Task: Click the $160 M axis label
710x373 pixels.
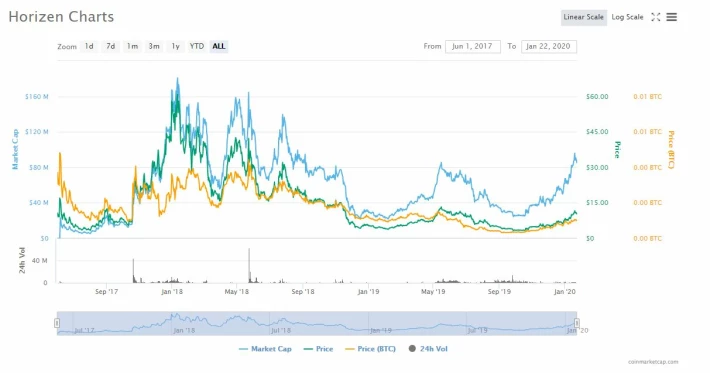Action: 37,96
